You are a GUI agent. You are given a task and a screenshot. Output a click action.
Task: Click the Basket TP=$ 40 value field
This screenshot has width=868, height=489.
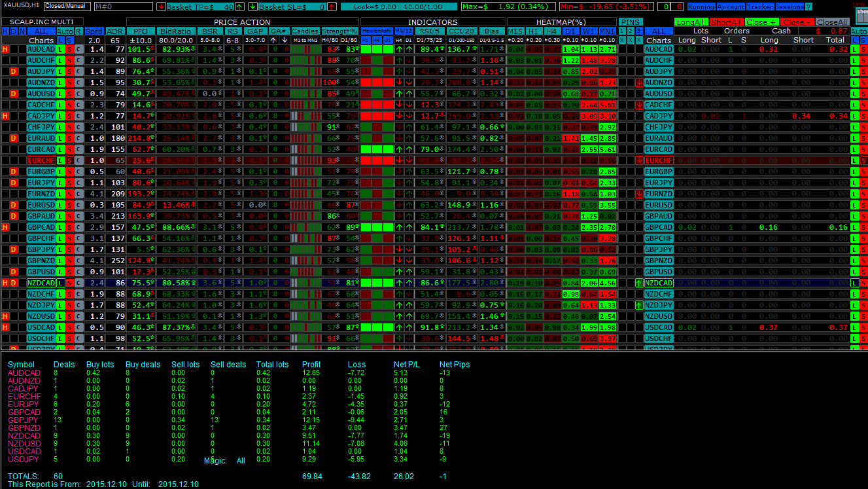[200, 7]
